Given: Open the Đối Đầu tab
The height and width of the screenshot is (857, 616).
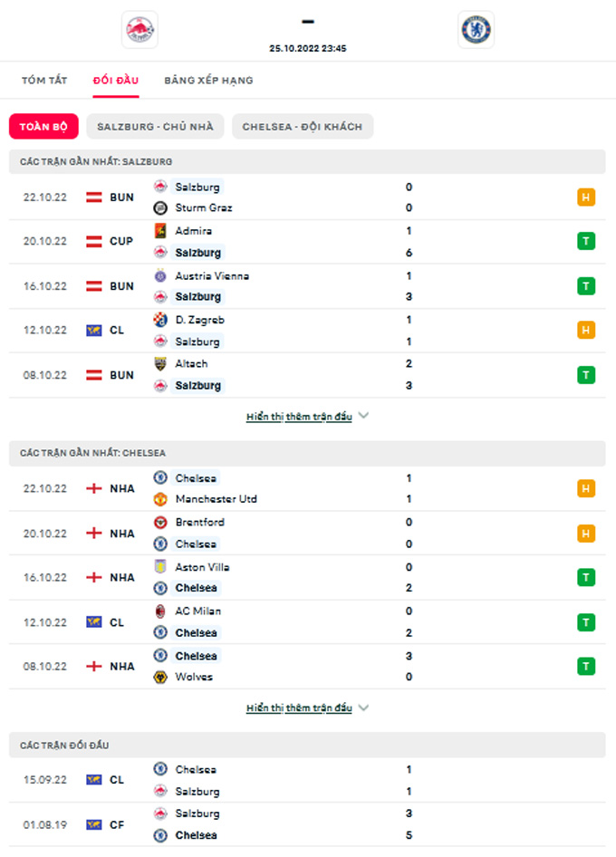Looking at the screenshot, I should 116,81.
